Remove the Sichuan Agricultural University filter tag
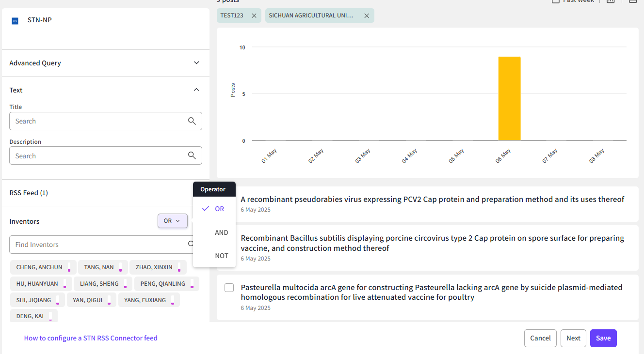The image size is (644, 354). pyautogui.click(x=367, y=15)
